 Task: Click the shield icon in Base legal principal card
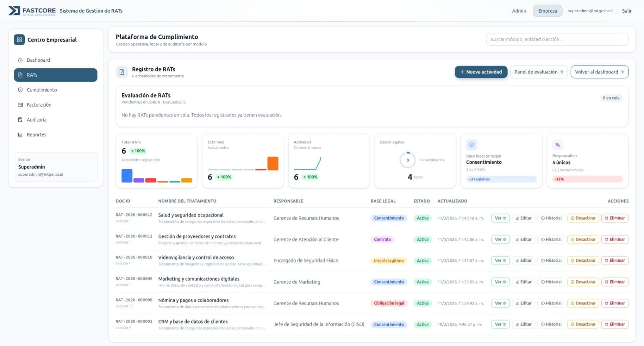[x=471, y=145]
